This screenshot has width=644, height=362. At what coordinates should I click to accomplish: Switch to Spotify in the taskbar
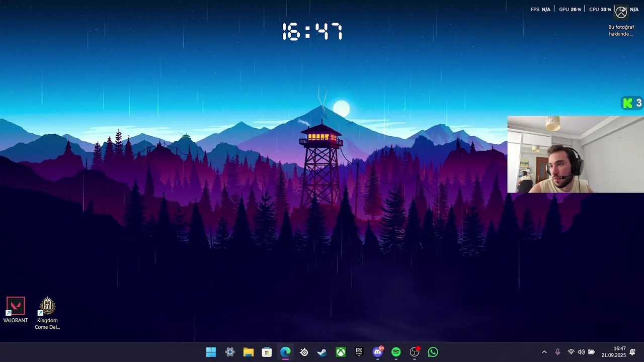[x=396, y=352]
